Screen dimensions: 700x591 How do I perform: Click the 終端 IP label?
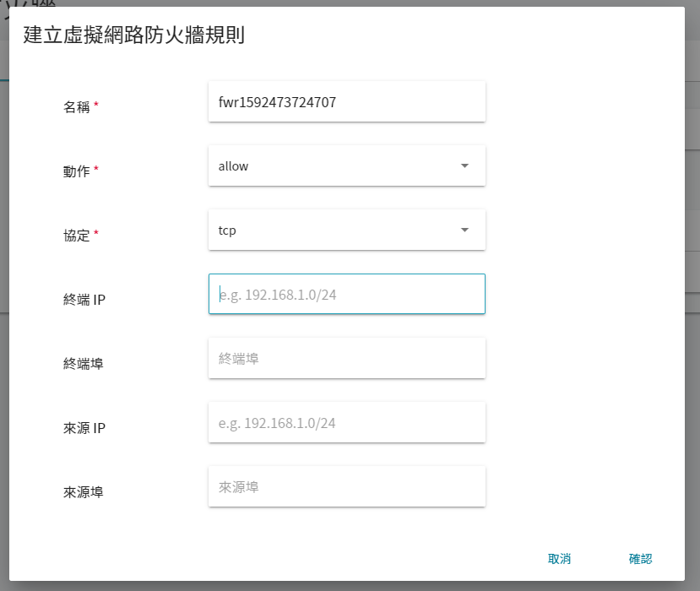click(84, 300)
